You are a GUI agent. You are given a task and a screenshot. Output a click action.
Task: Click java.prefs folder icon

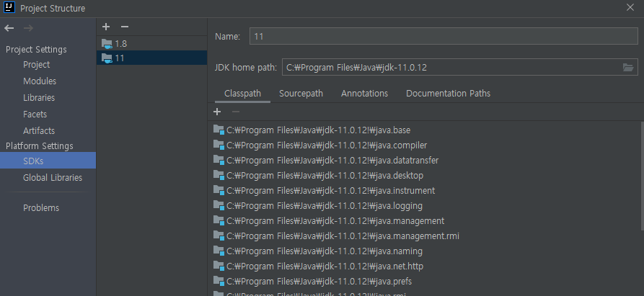pos(219,282)
